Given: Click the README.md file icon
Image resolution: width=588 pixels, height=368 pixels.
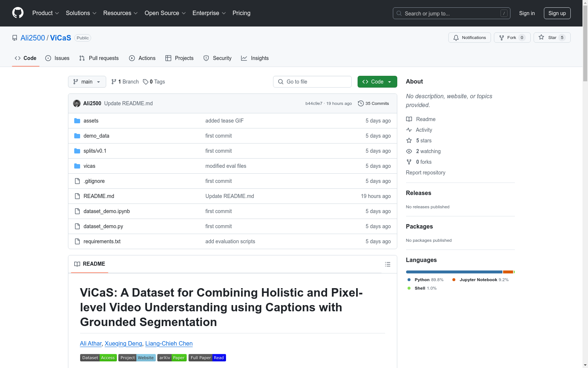Looking at the screenshot, I should click(77, 196).
